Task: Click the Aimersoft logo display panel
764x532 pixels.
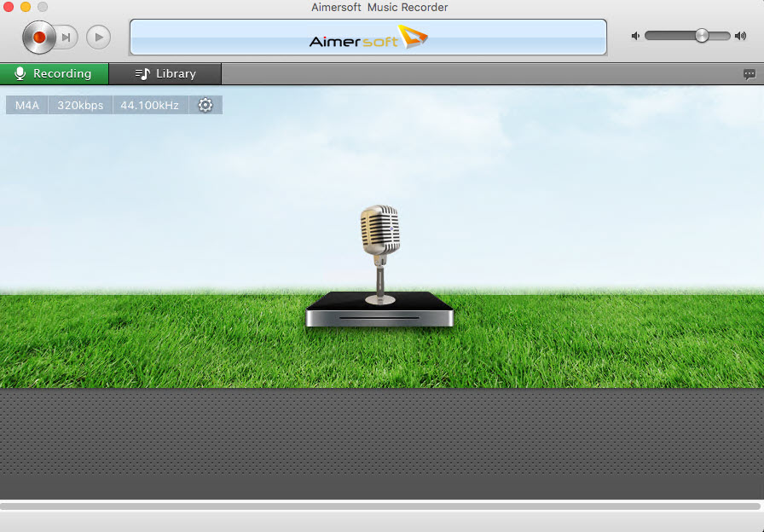Action: (368, 37)
